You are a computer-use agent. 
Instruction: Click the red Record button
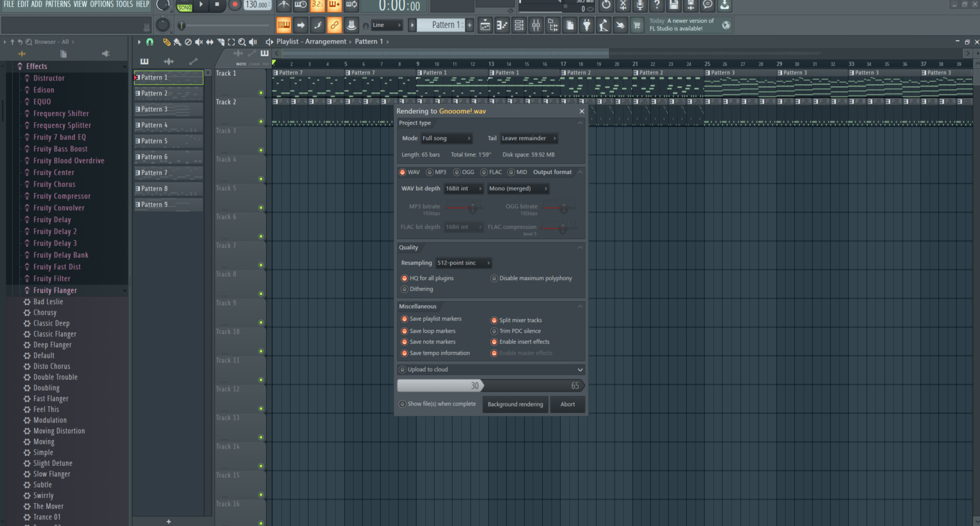point(235,5)
